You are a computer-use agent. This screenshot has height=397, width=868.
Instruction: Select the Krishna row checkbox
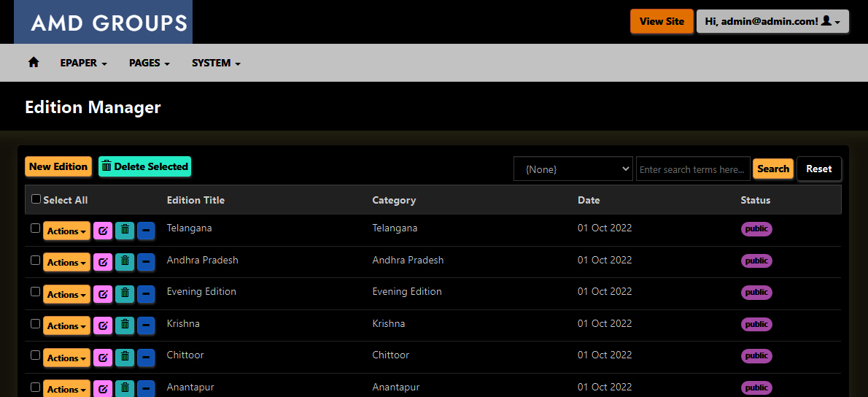pyautogui.click(x=35, y=323)
